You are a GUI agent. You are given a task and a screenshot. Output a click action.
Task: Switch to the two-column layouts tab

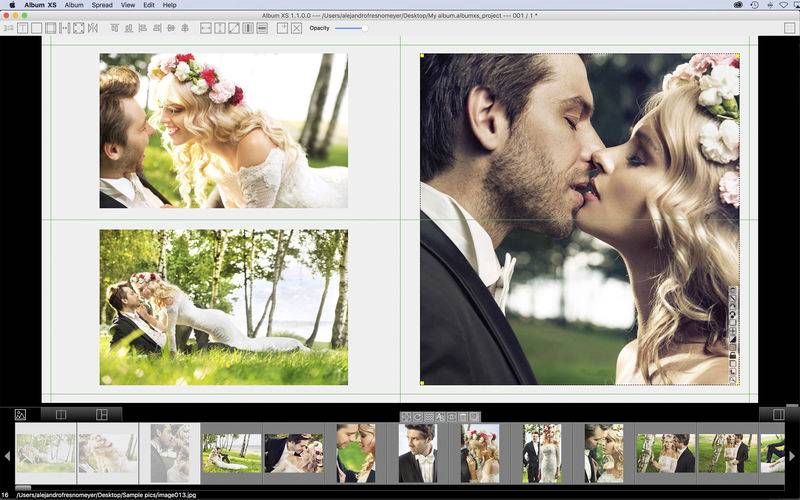click(60, 414)
